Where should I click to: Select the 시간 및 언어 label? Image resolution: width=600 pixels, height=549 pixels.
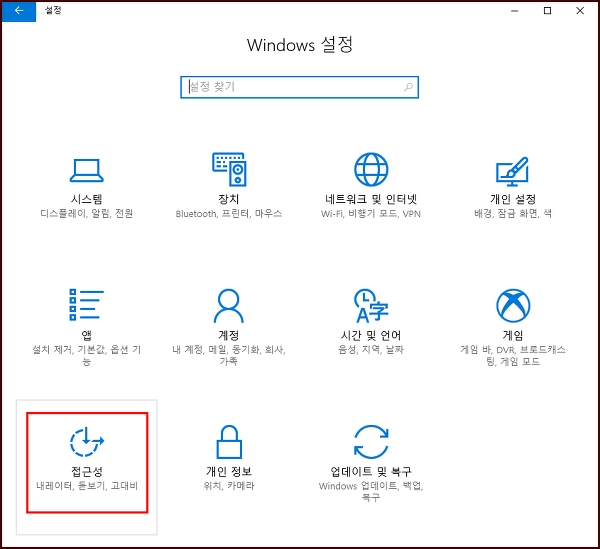(371, 335)
